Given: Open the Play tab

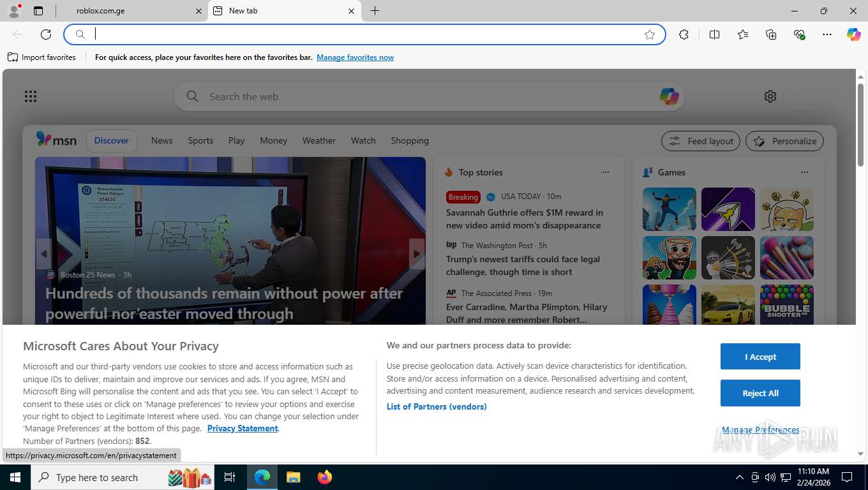Looking at the screenshot, I should pyautogui.click(x=237, y=140).
